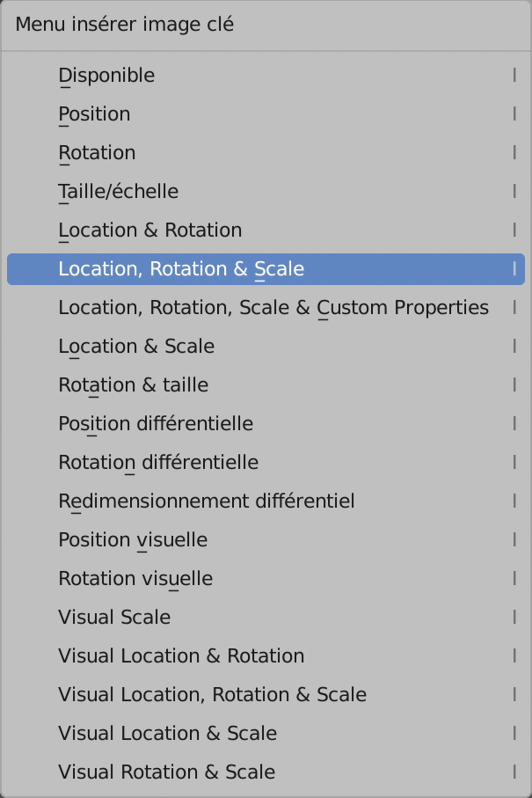Screen dimensions: 532x798
Task: Insert Rotation visuelle keyframe
Action: [x=135, y=579]
